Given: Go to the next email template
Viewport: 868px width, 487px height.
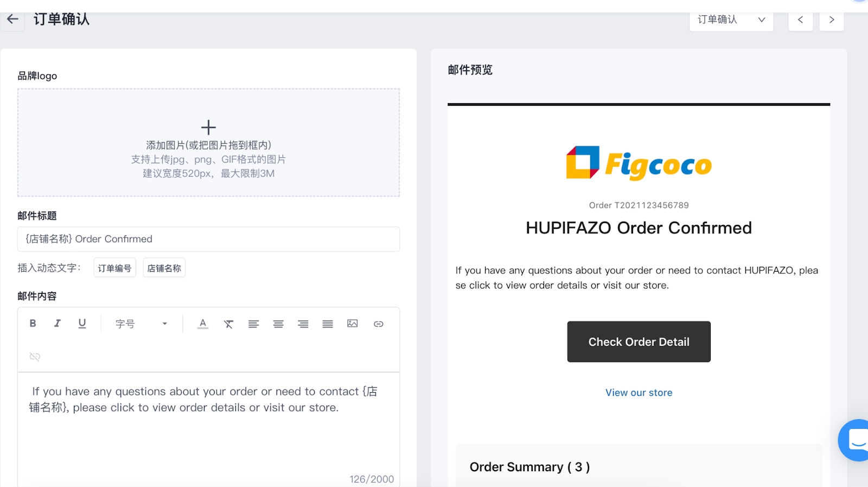Looking at the screenshot, I should point(831,20).
